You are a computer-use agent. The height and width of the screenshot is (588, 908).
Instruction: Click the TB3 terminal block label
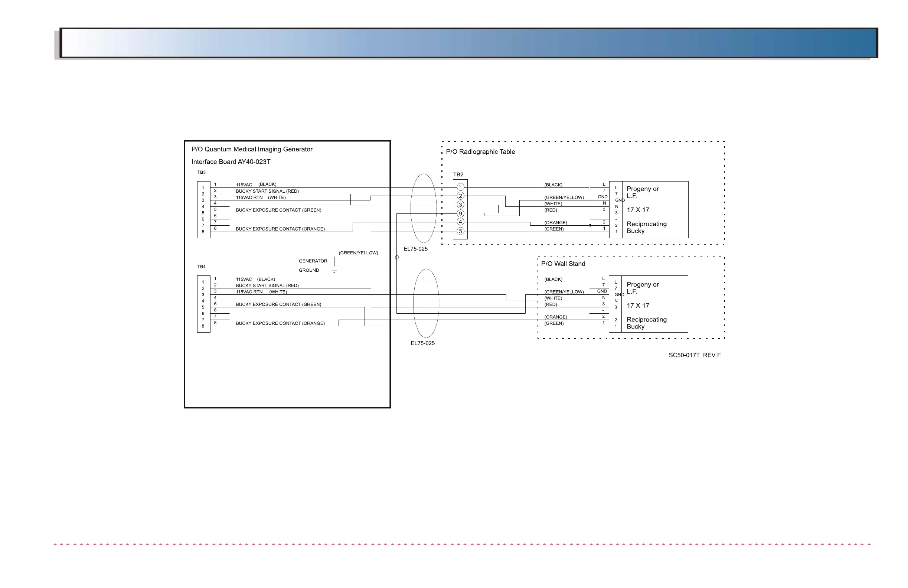202,173
